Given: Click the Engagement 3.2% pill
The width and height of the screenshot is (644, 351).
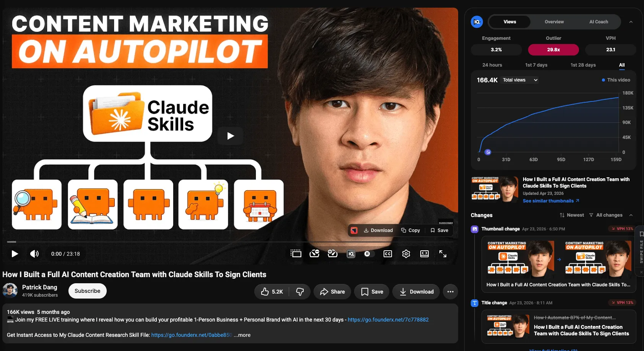Looking at the screenshot, I should (x=496, y=50).
